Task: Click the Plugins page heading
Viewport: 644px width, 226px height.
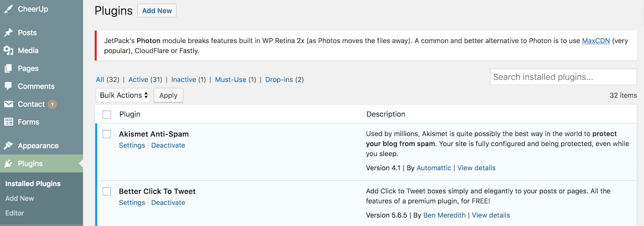Action: point(114,11)
